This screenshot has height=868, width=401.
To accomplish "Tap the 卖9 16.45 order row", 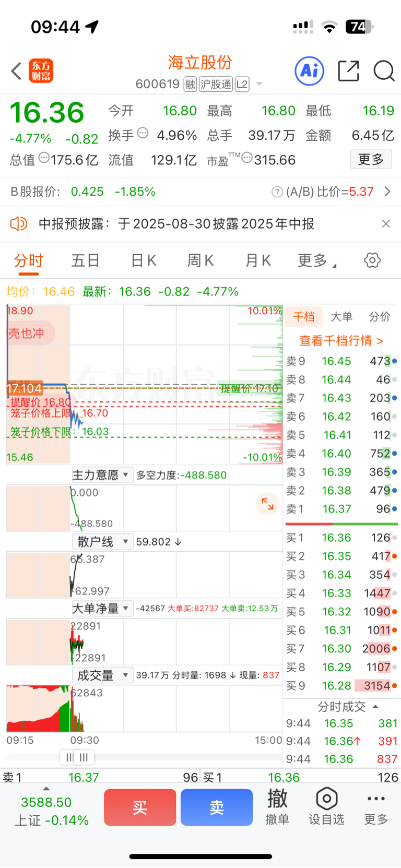I will coord(342,361).
